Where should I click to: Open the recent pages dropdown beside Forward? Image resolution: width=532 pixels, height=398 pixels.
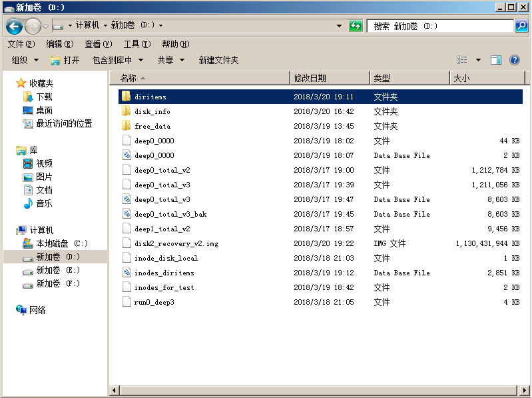pyautogui.click(x=45, y=26)
